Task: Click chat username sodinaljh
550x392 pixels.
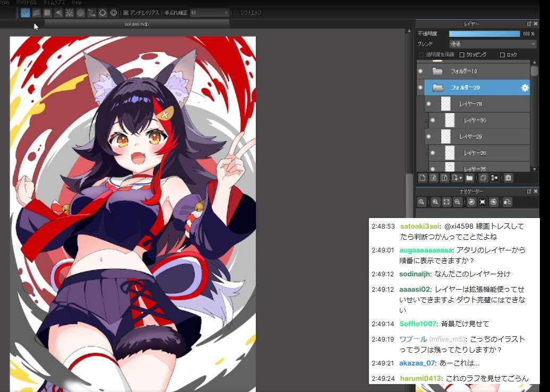Action: tap(415, 274)
